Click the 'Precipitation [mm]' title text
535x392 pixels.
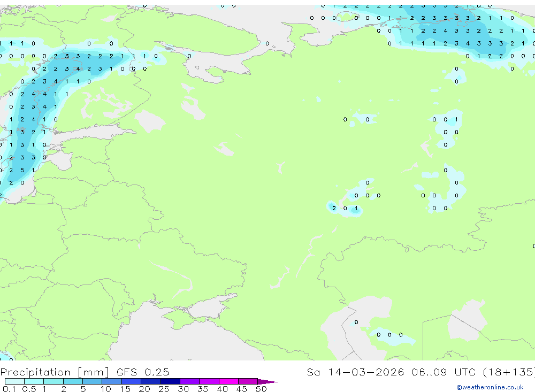tap(55, 372)
